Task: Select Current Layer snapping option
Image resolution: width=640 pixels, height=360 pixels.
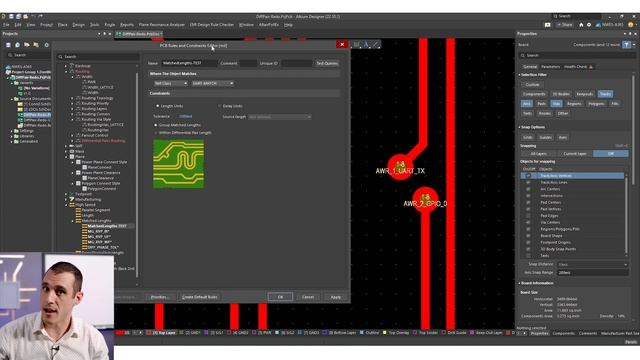Action: [575, 153]
